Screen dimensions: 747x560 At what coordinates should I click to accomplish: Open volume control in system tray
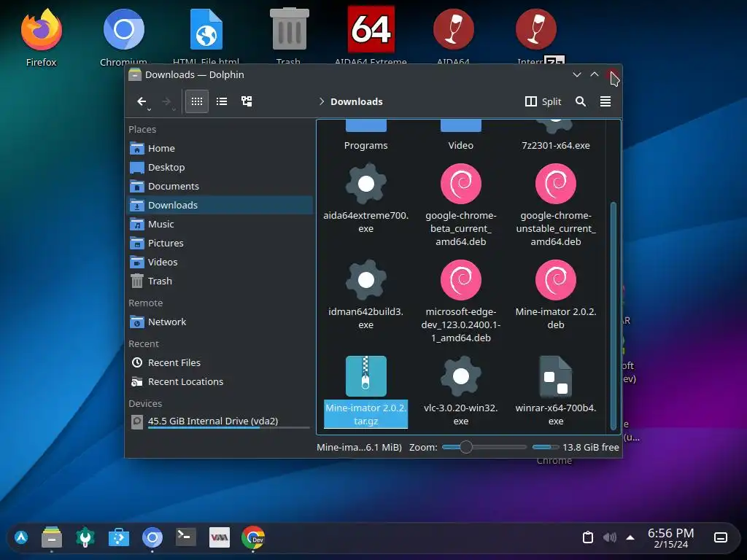pyautogui.click(x=609, y=537)
